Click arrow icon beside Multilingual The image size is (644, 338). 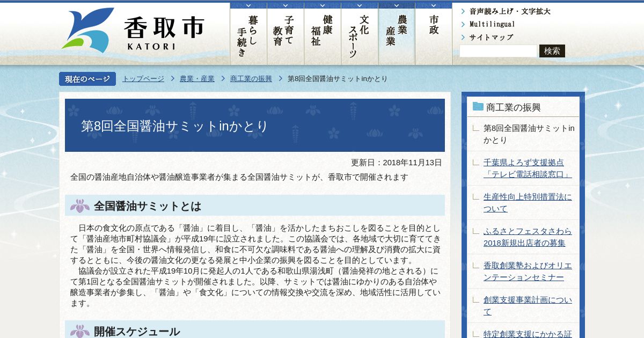tap(463, 24)
